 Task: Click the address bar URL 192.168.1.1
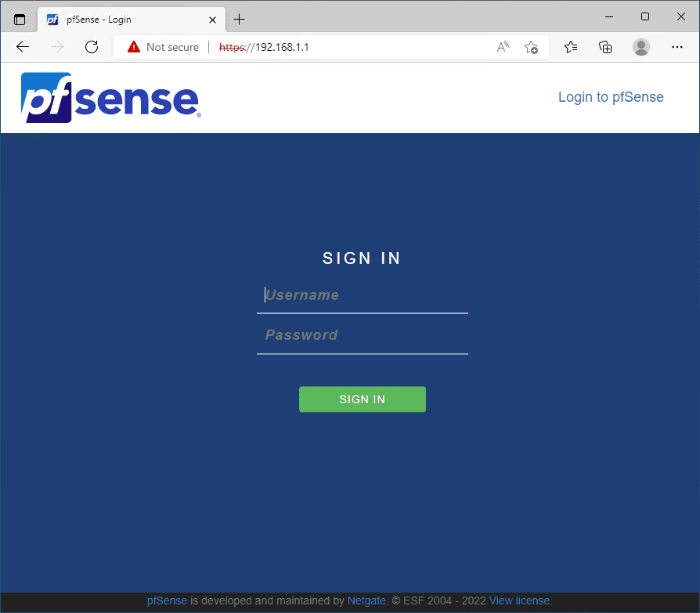(264, 47)
